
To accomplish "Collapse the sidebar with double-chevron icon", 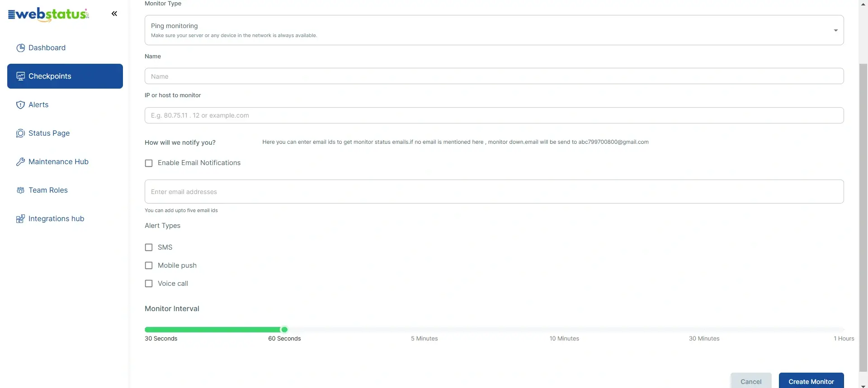I will point(114,14).
